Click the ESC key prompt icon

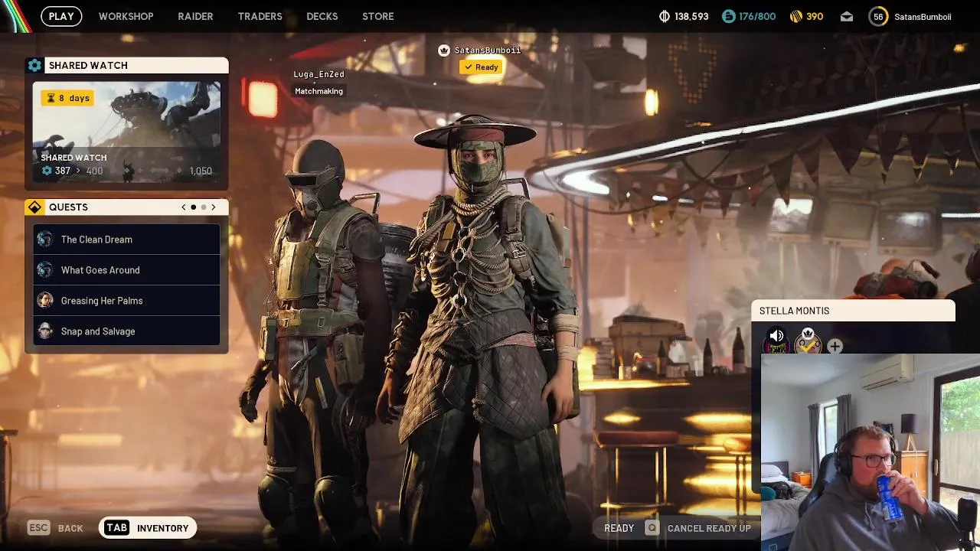[38, 528]
